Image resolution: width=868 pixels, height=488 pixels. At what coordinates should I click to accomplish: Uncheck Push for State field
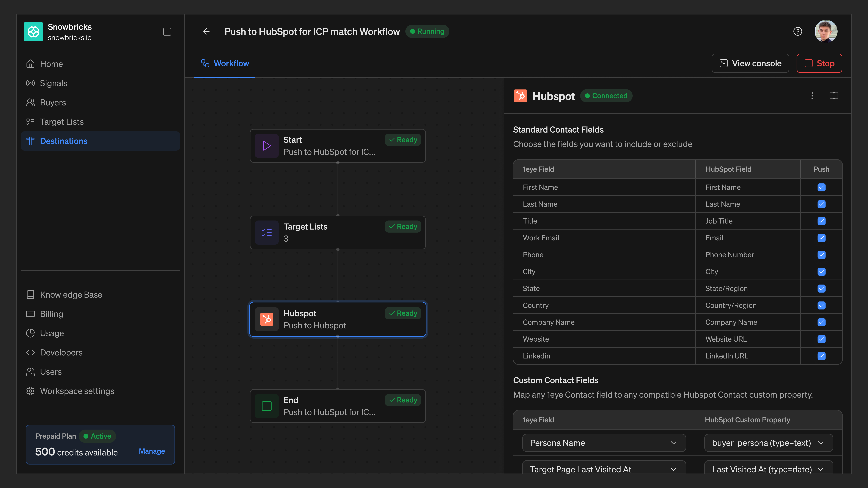pyautogui.click(x=821, y=289)
